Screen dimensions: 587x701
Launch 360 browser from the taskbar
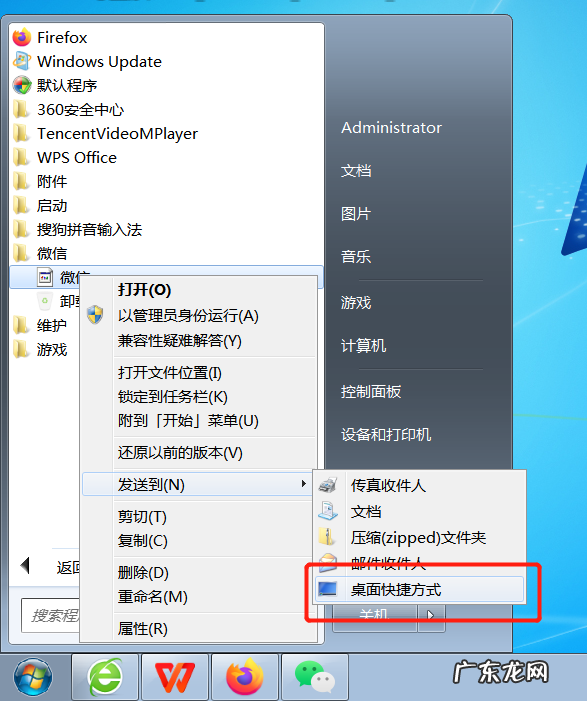105,677
